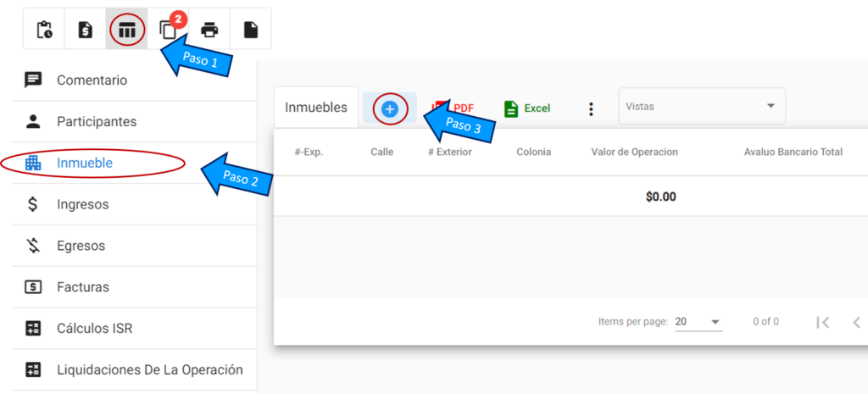
Task: Open the clipboard clock icon in toolbar
Action: [x=44, y=30]
